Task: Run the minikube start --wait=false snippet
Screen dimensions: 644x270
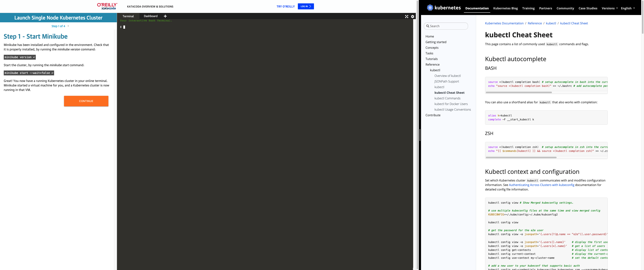Action: pos(29,73)
